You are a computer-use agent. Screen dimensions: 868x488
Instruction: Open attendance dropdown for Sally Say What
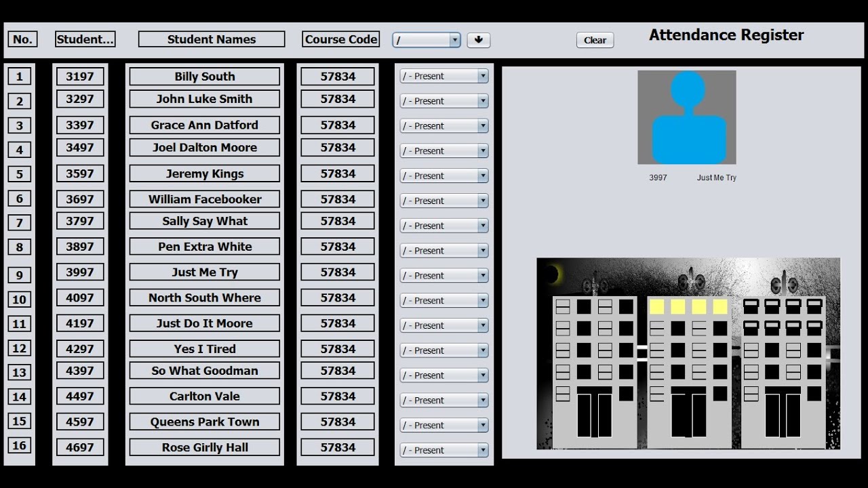point(444,226)
